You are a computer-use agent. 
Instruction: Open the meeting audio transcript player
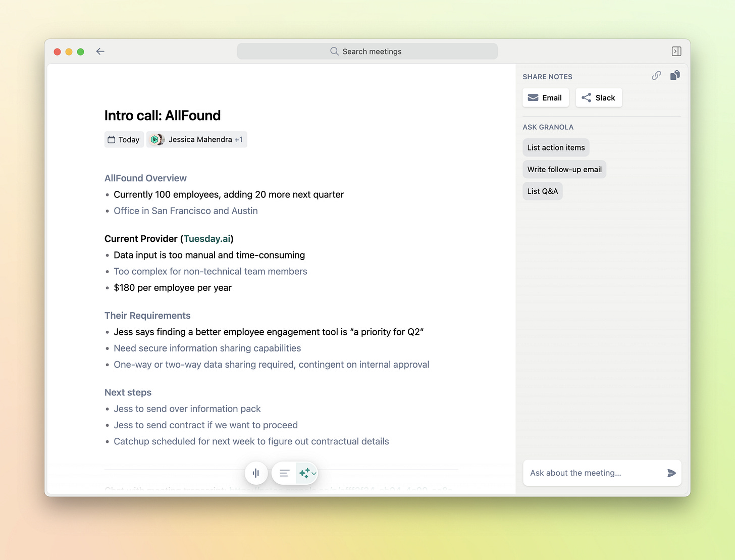click(x=256, y=473)
